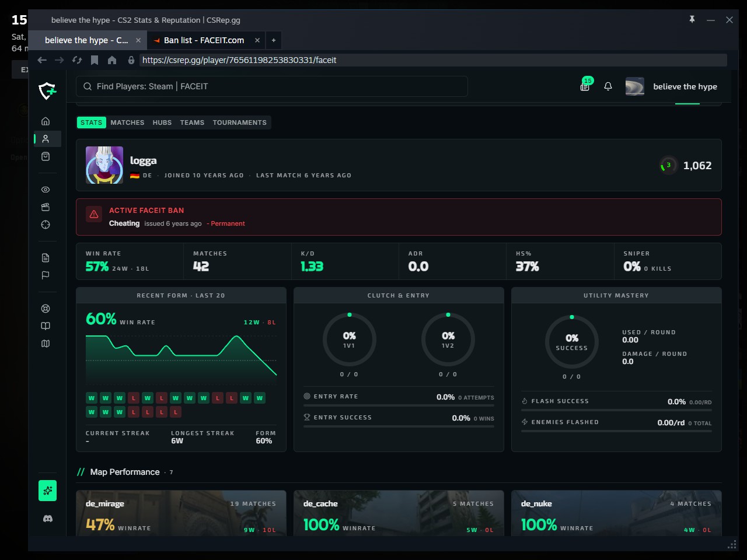Open the believe the hype profile menu
The width and height of the screenshot is (747, 560).
[671, 86]
